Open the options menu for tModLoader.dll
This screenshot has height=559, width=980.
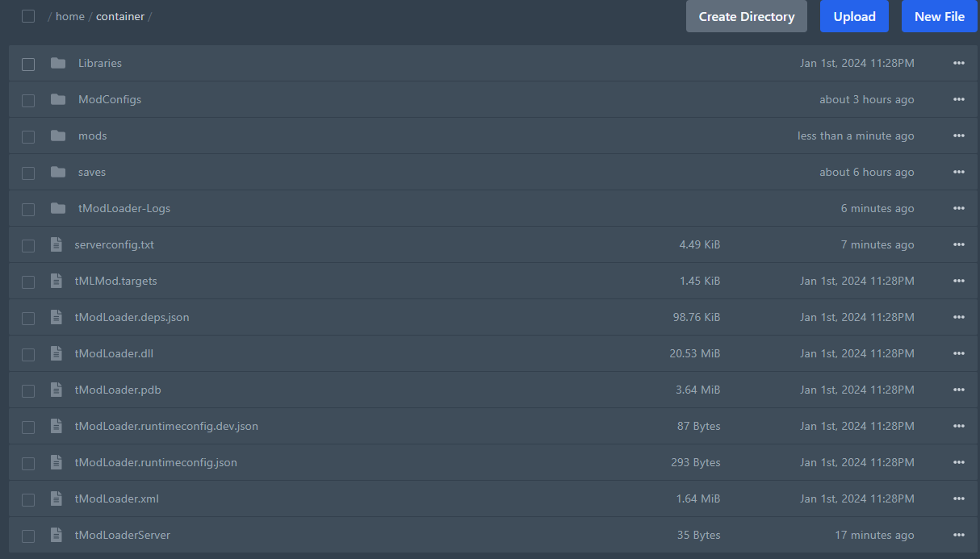point(959,353)
